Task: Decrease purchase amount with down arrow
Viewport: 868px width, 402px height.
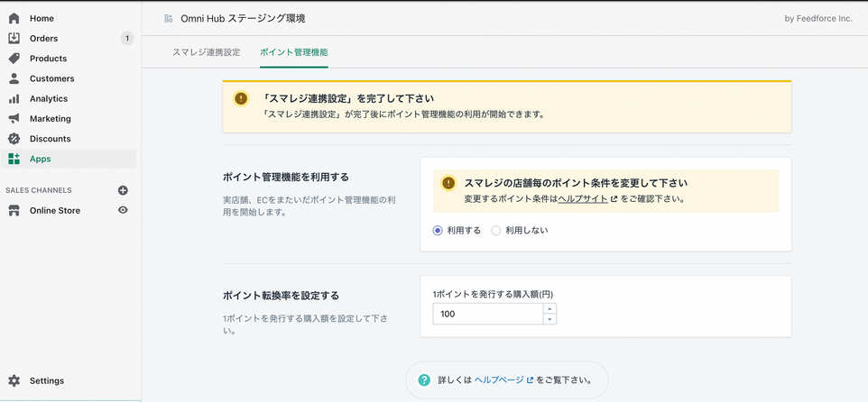Action: pos(549,318)
